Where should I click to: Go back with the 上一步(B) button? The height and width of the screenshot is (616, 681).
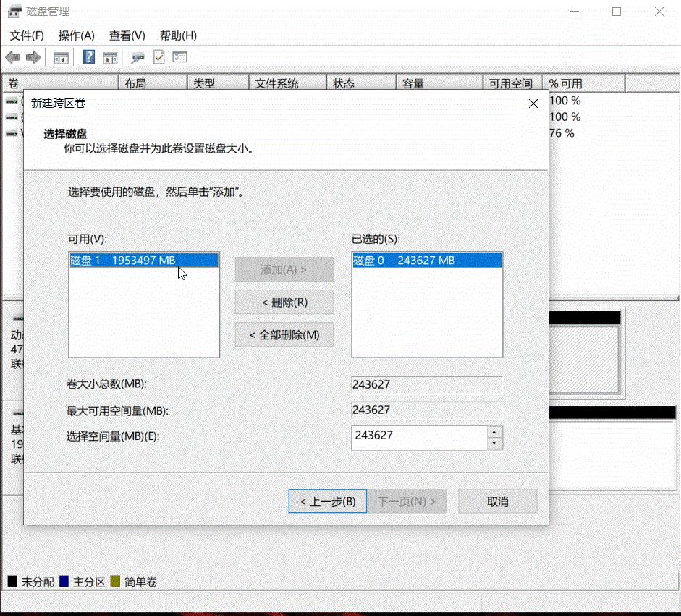pos(327,501)
